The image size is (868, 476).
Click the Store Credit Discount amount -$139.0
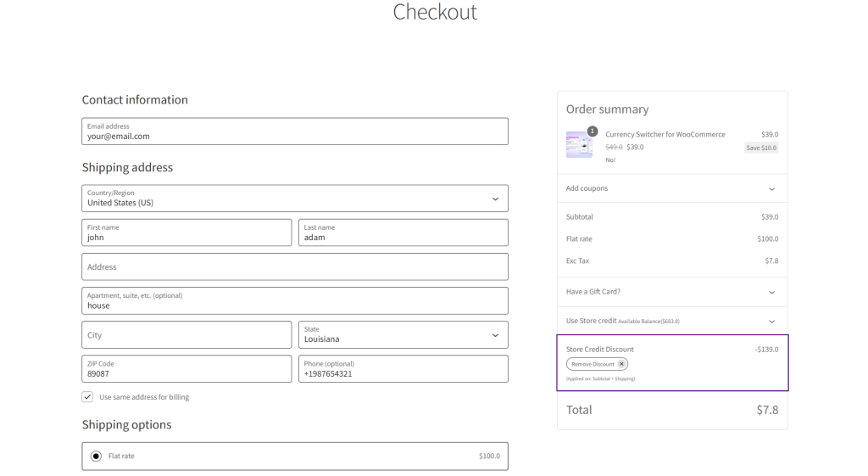click(x=766, y=349)
